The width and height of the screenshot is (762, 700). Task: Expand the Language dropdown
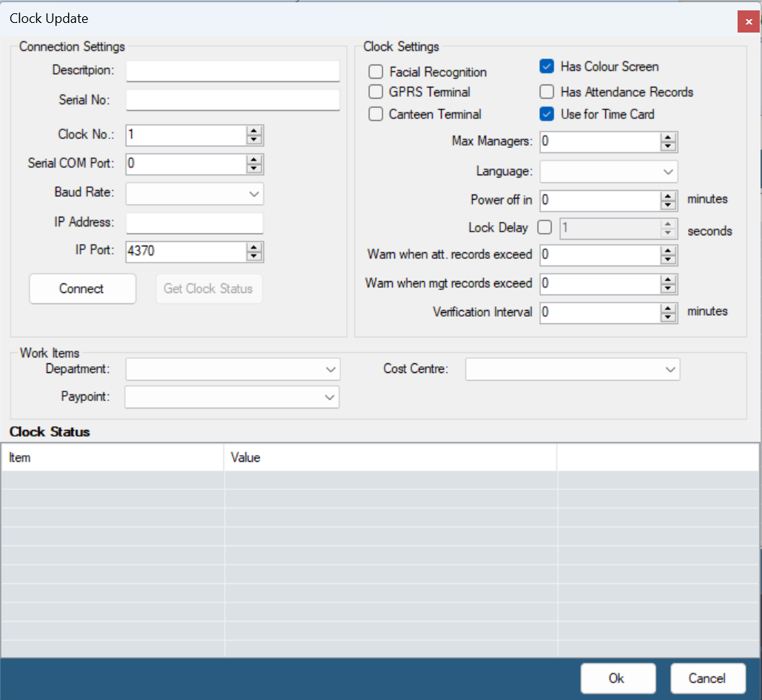coord(609,172)
